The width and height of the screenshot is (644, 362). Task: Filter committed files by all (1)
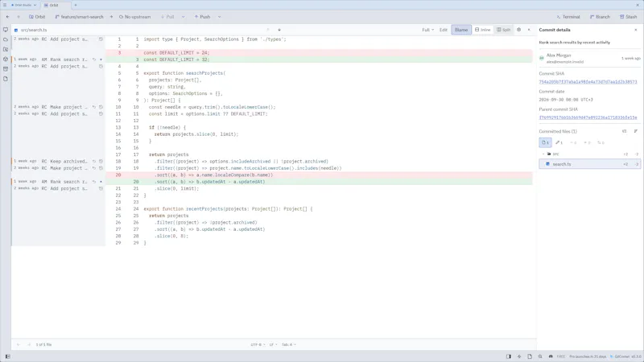click(546, 142)
